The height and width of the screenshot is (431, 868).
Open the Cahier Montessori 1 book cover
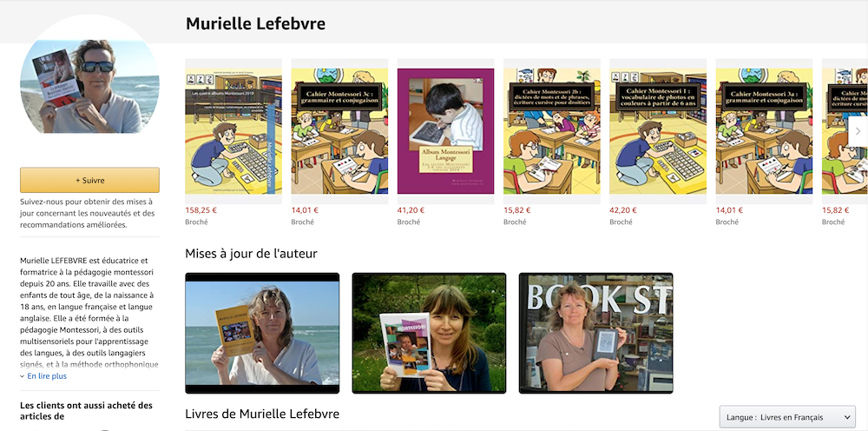658,131
